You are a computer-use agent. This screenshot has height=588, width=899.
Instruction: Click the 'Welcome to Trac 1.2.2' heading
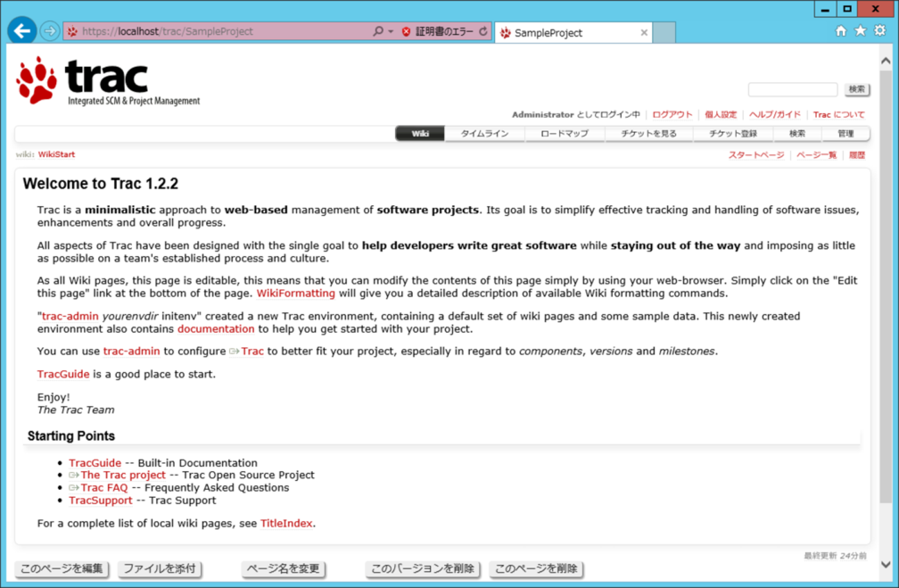[x=100, y=184]
